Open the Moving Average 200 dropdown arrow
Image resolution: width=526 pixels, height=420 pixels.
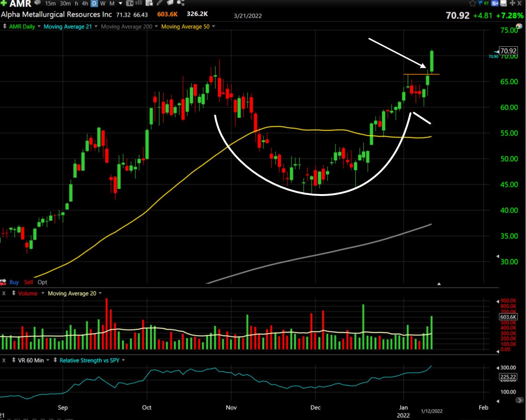[156, 26]
